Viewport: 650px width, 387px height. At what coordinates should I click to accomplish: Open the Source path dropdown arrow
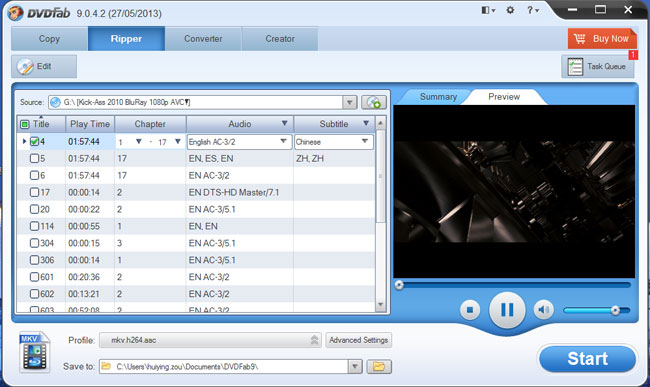(x=349, y=102)
